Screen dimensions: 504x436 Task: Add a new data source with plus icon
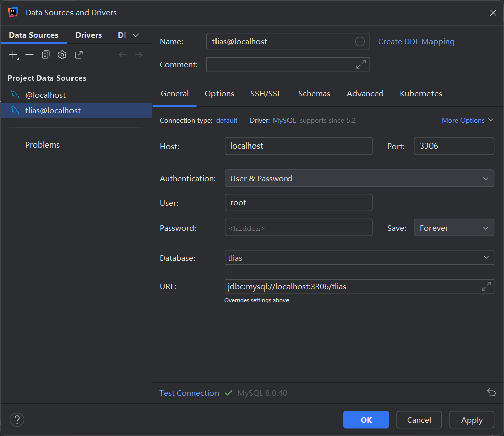(13, 55)
